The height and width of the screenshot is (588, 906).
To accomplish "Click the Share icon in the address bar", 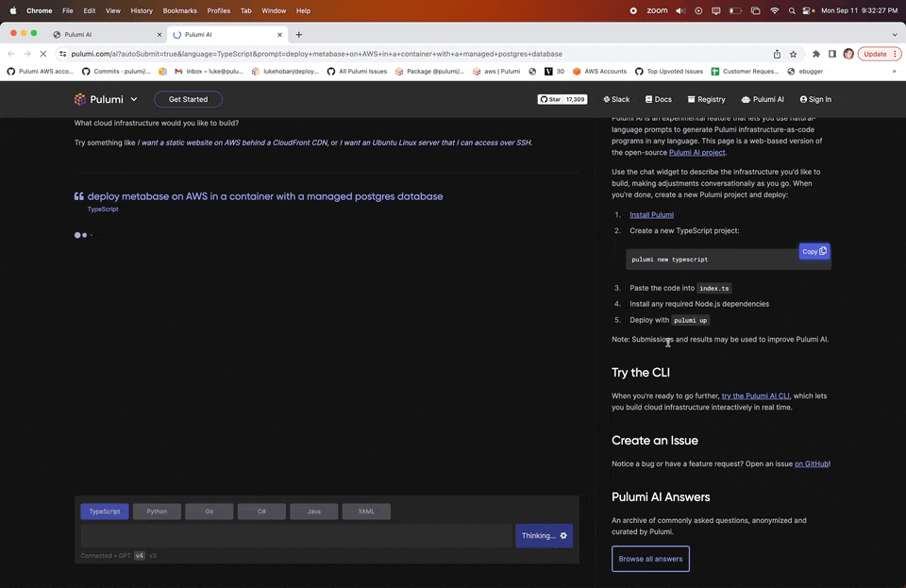I will 777,54.
